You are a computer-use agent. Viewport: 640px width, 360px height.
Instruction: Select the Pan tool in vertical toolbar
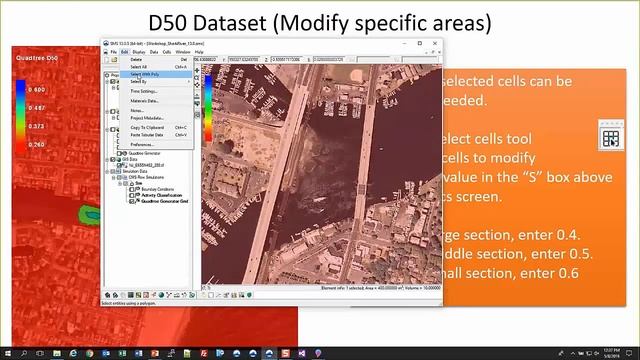click(197, 71)
